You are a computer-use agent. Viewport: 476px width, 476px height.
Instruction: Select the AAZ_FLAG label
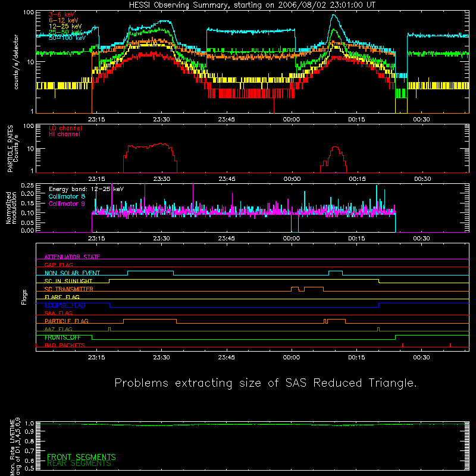tap(58, 329)
